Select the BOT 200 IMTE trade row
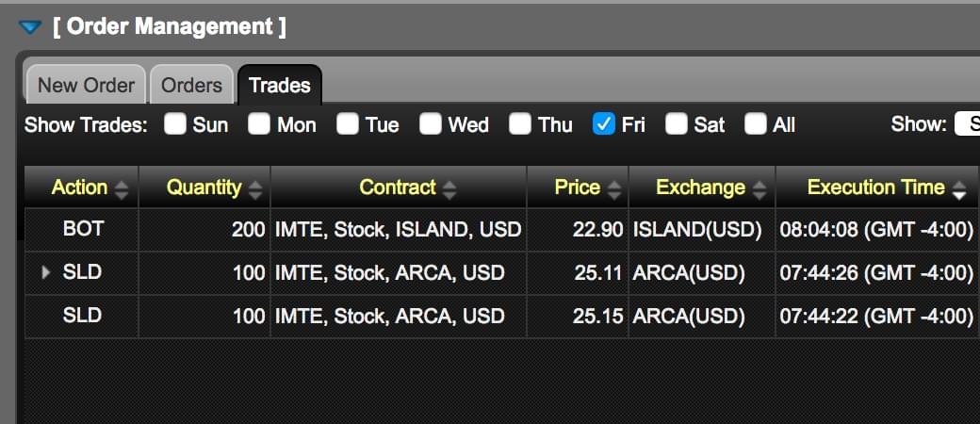This screenshot has height=424, width=980. tap(396, 229)
